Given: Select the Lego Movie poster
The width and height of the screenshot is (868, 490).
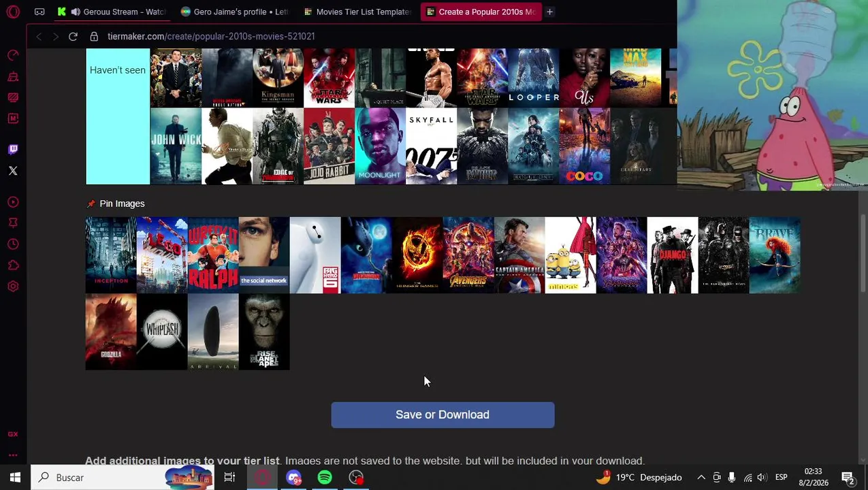Looking at the screenshot, I should coord(162,255).
